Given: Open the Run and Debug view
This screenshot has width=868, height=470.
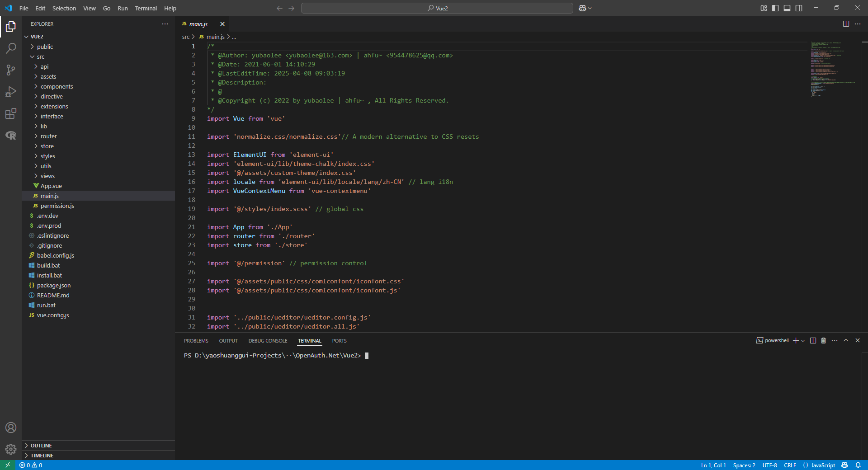Looking at the screenshot, I should pos(11,92).
